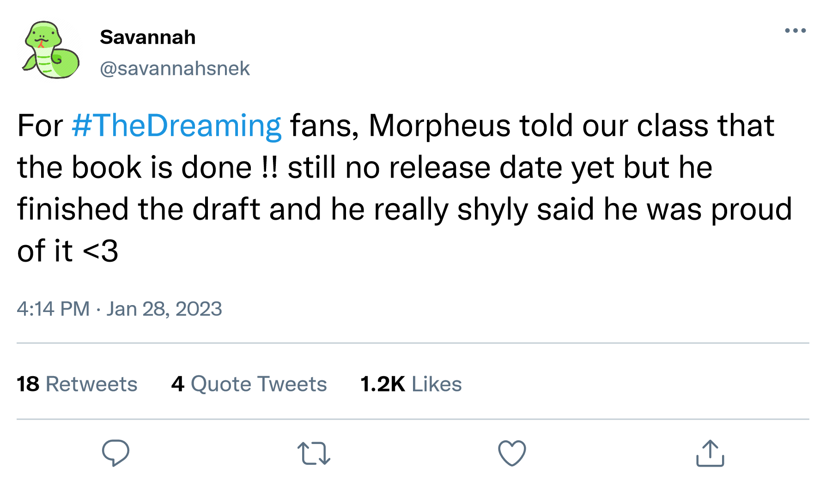
Task: Retweet this post using the arrows icon
Action: point(314,453)
